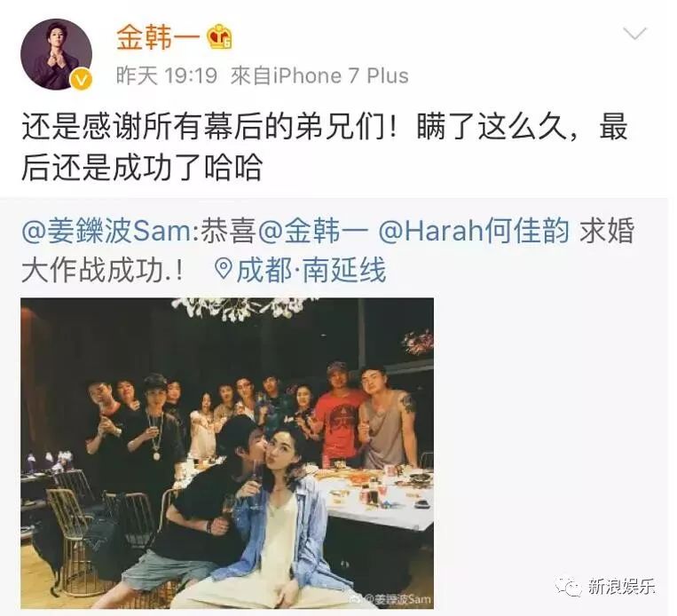677x616 pixels.
Task: Click the post timestamp 昨天 19:19
Action: tap(167, 75)
